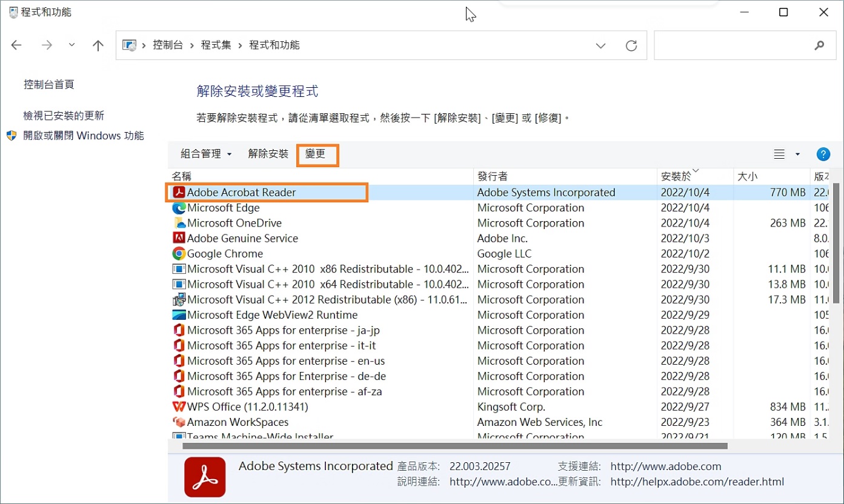Click the Edge WebView2 Runtime icon

pyautogui.click(x=179, y=315)
